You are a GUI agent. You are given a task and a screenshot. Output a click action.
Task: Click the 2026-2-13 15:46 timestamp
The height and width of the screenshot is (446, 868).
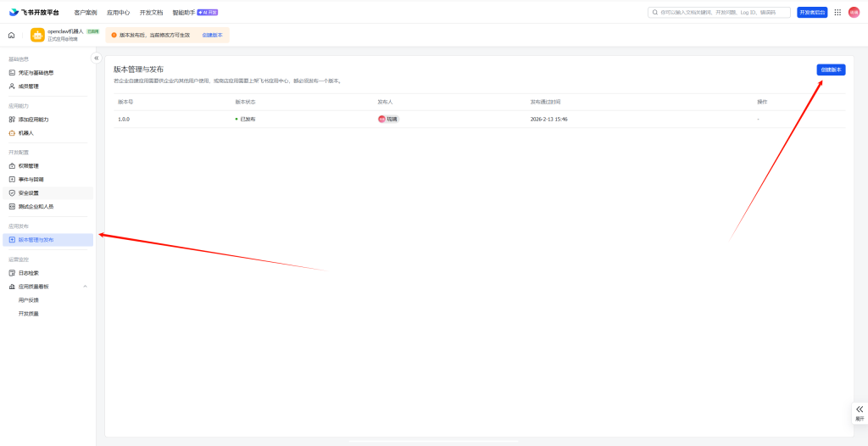[548, 119]
